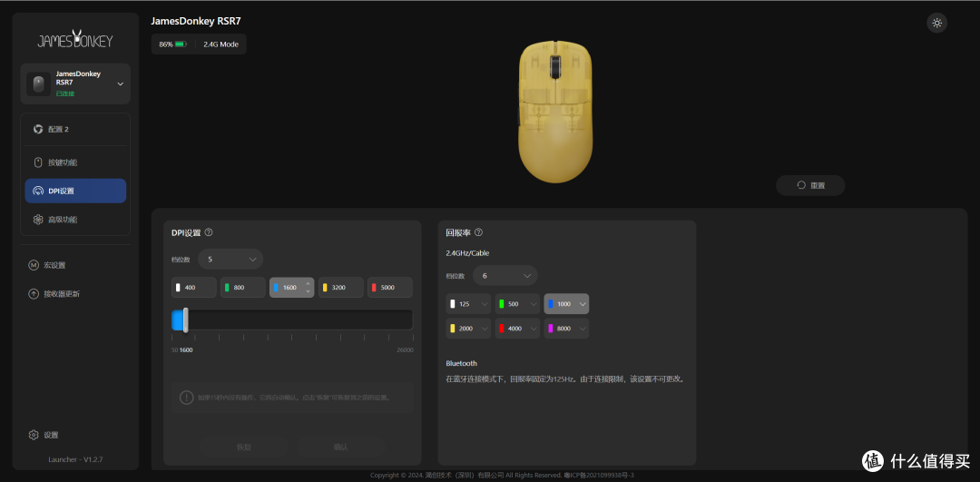
Task: Open the 8000 polling rate dropdown
Action: coord(566,329)
